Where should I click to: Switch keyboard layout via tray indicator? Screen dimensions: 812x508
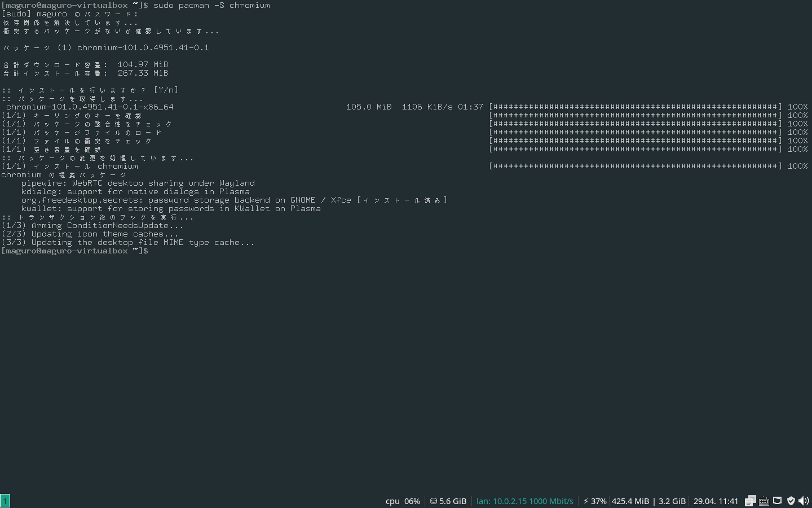764,501
